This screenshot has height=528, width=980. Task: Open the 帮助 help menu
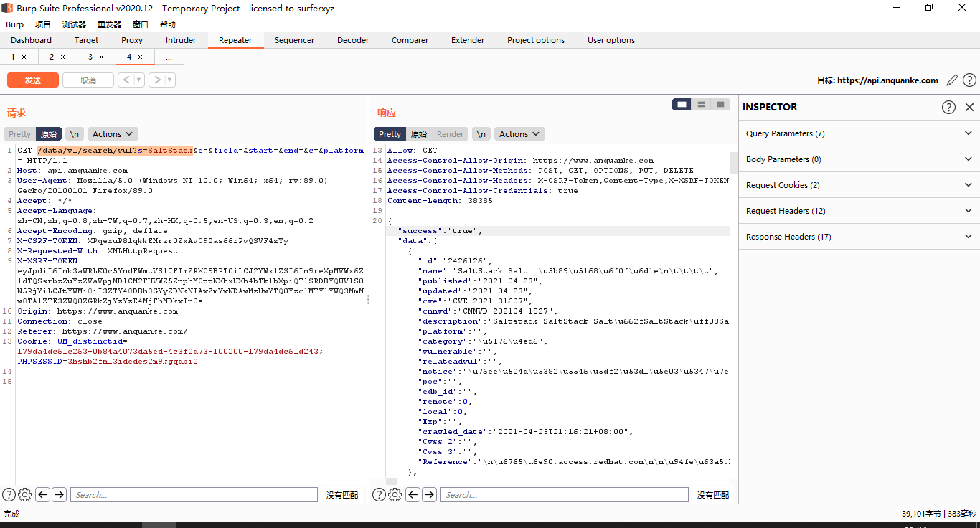point(168,24)
